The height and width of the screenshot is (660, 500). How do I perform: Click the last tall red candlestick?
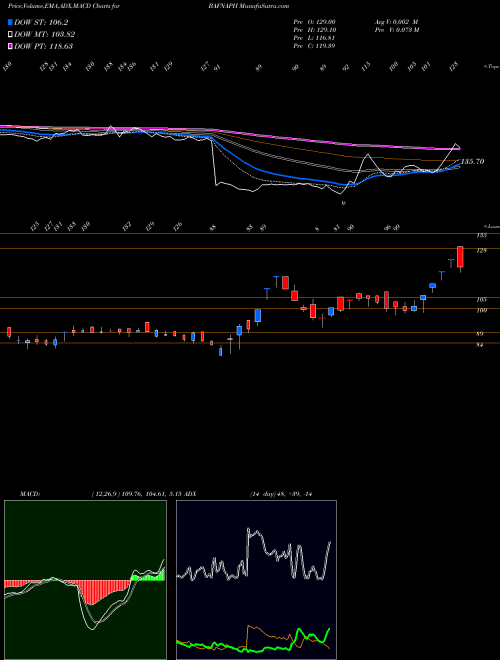pyautogui.click(x=460, y=257)
